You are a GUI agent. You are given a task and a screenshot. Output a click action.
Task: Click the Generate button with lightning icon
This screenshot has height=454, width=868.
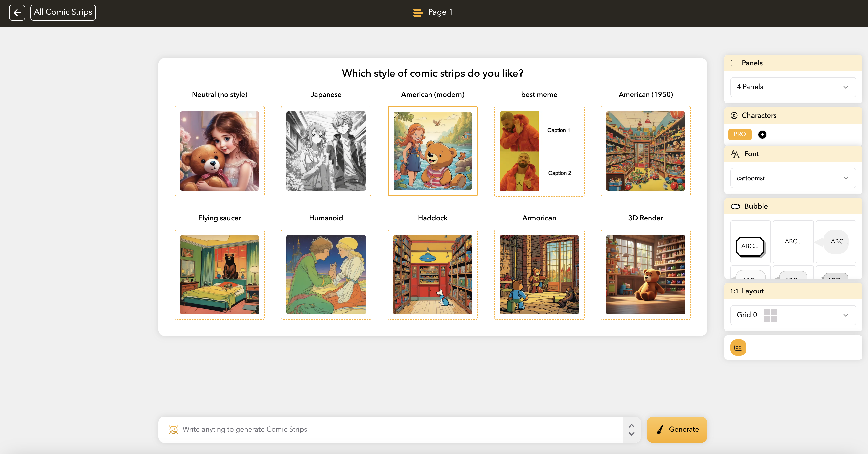[677, 429]
